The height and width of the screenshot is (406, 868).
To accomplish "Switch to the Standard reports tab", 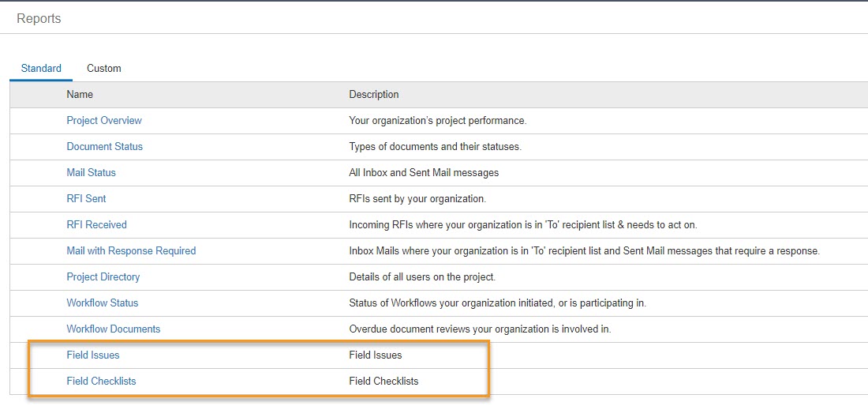I will pyautogui.click(x=41, y=69).
